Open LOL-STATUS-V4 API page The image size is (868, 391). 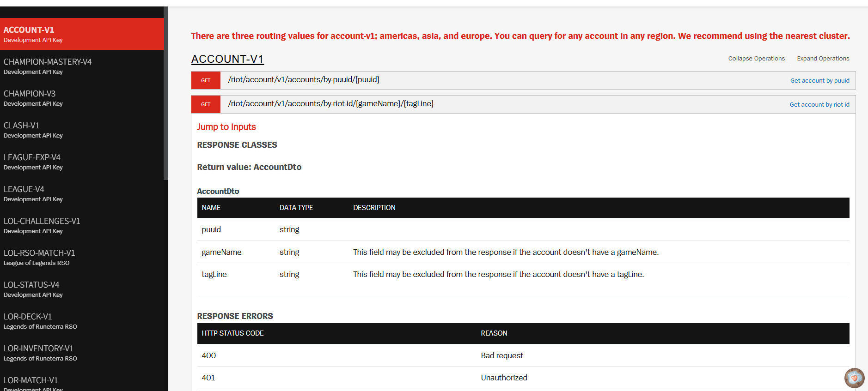coord(82,289)
